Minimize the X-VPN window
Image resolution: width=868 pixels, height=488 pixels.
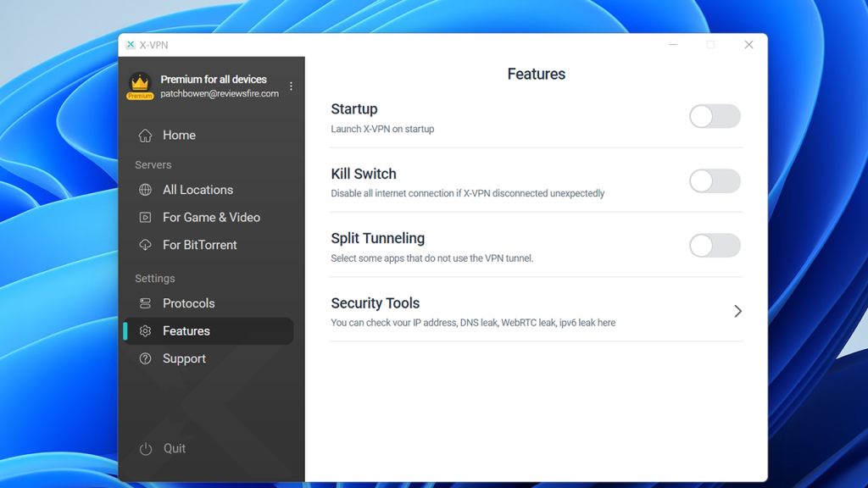point(673,45)
